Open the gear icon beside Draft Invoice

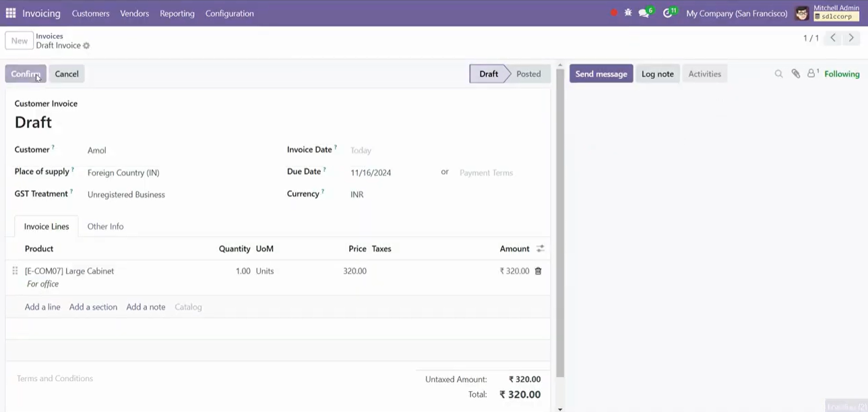click(86, 46)
